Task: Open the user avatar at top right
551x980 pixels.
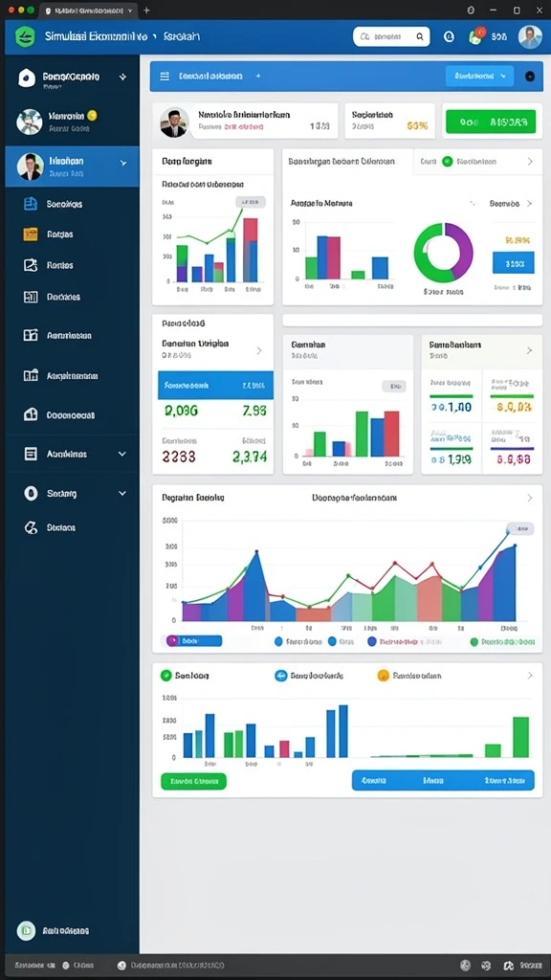Action: (530, 36)
